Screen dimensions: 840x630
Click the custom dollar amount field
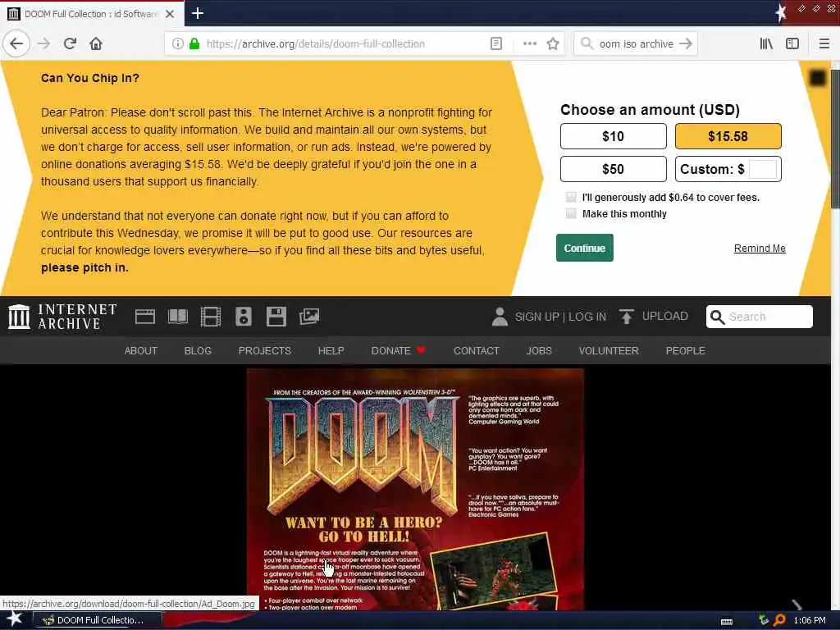tap(763, 169)
